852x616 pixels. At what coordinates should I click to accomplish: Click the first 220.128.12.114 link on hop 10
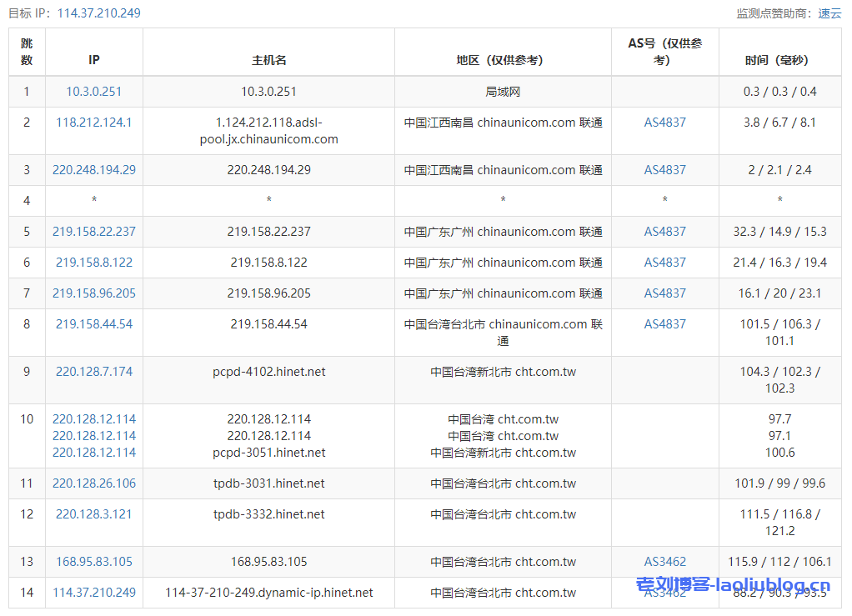93,418
